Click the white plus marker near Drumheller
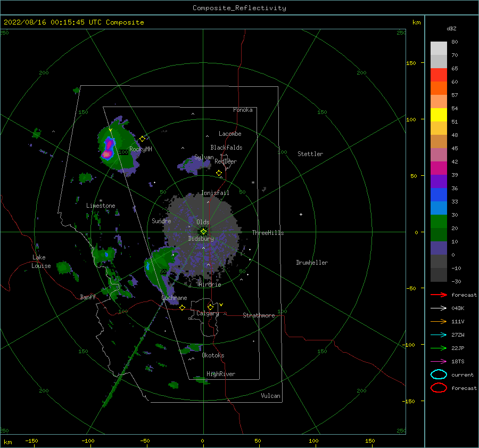This screenshot has width=479, height=448. pyautogui.click(x=301, y=214)
